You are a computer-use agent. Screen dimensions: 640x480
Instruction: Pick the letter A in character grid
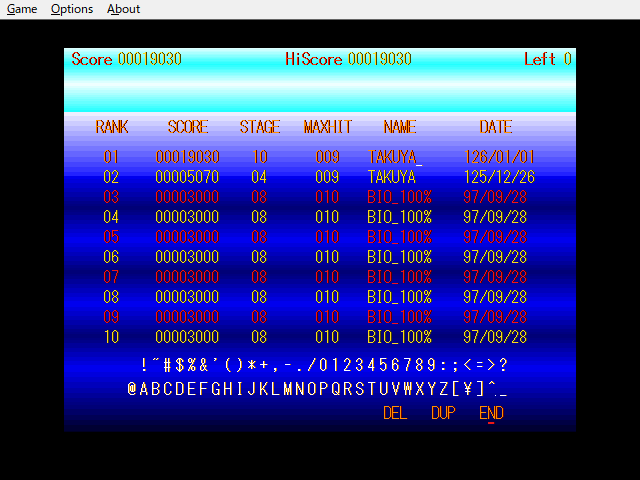tap(145, 389)
